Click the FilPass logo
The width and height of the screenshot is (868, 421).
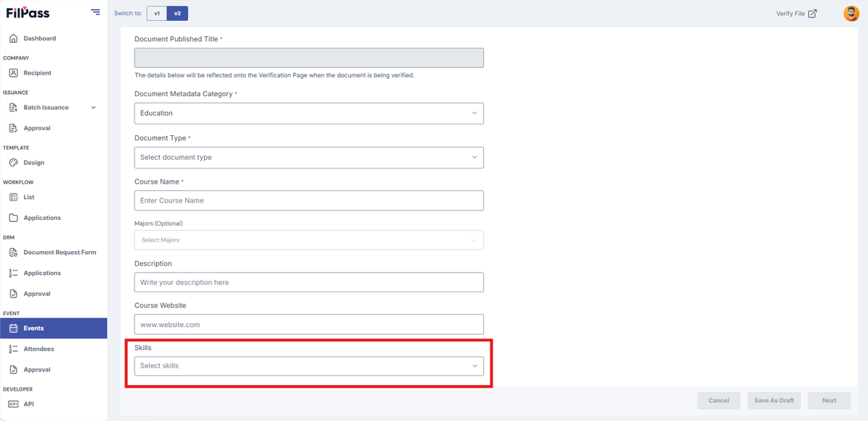27,12
